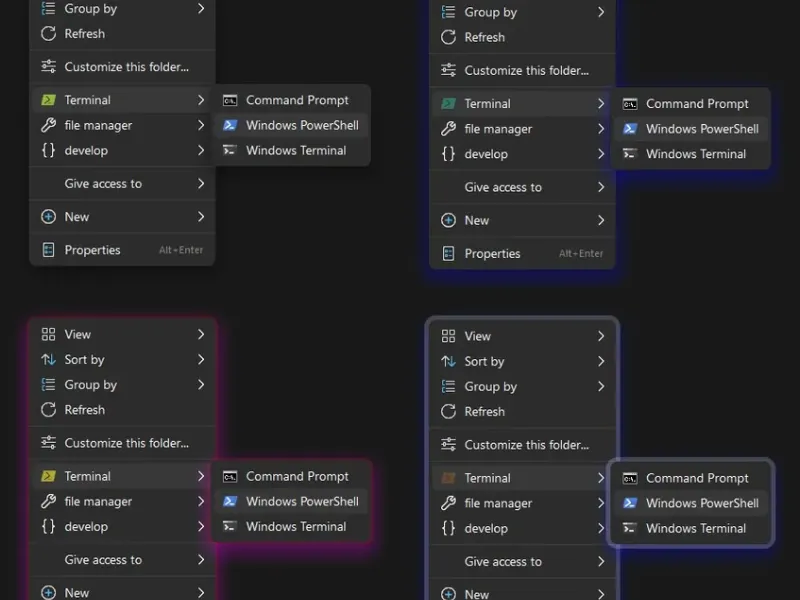Choose Give access to in pink-glow menu
Viewport: 800px width, 600px height.
pyautogui.click(x=122, y=560)
